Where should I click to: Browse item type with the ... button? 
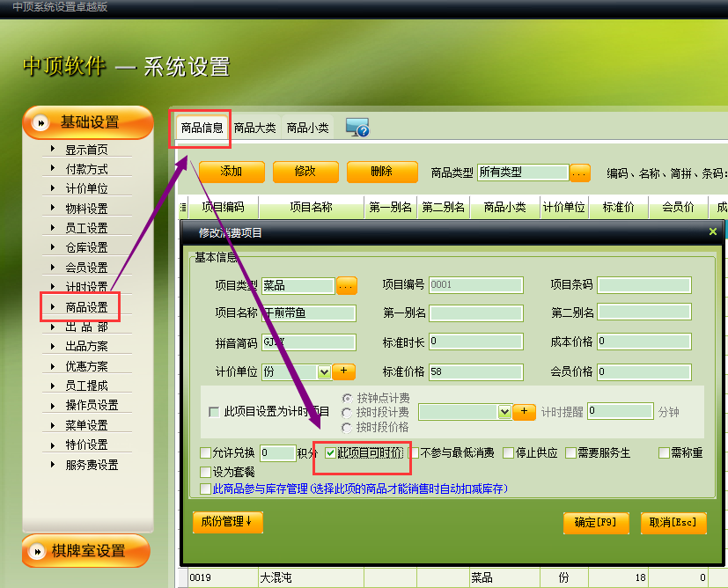point(346,286)
